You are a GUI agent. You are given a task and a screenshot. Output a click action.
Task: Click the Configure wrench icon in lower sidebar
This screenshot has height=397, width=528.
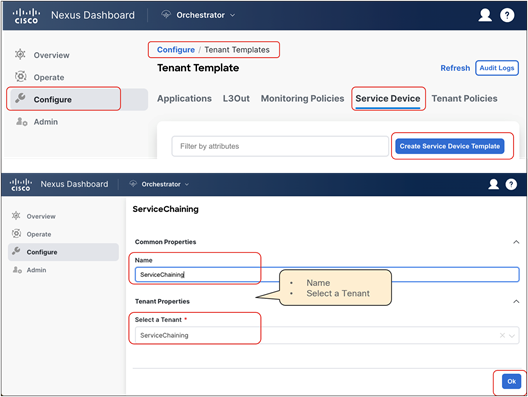(x=16, y=251)
